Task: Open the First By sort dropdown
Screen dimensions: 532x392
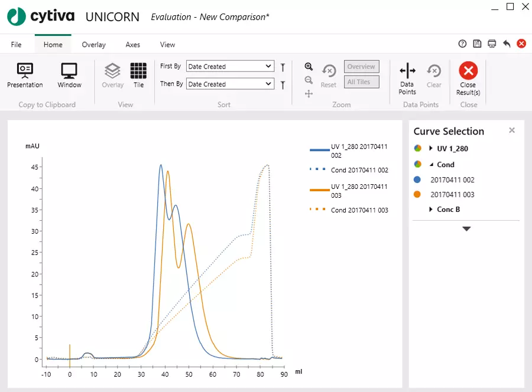Action: point(268,66)
